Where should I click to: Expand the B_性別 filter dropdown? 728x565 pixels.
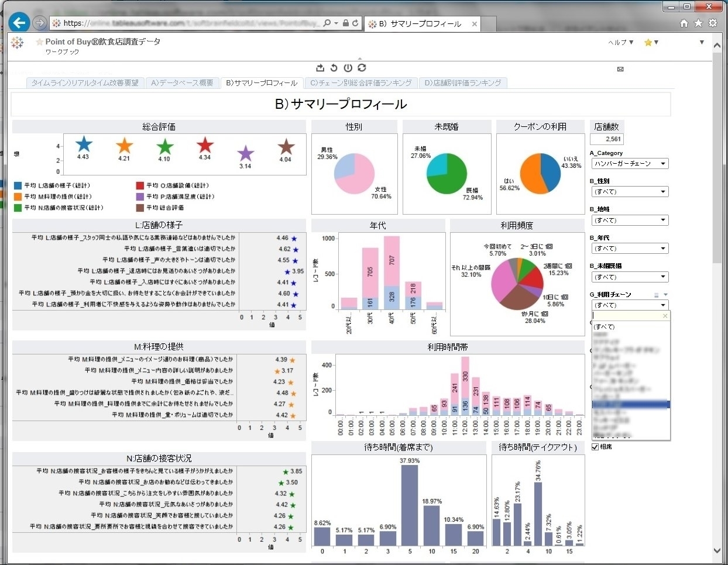coord(629,192)
